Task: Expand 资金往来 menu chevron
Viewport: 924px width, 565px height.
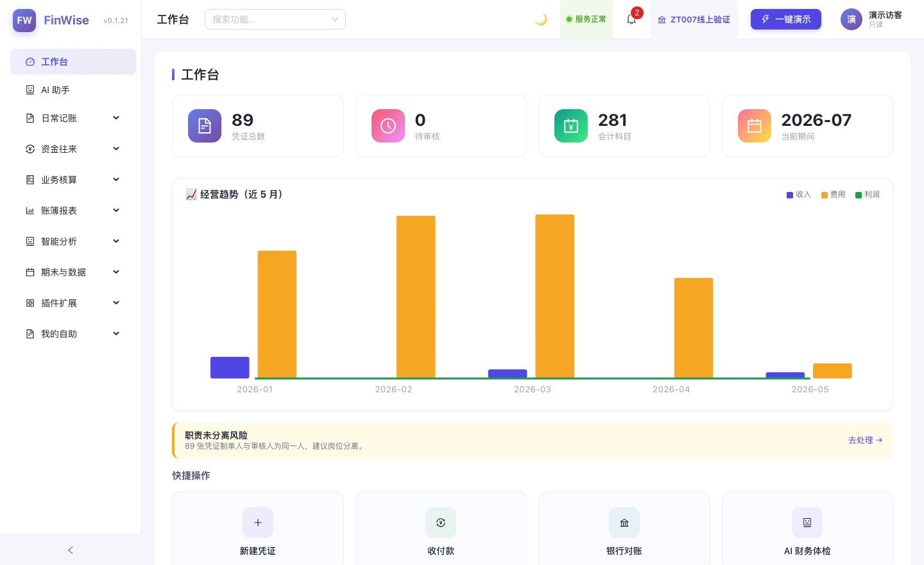Action: point(116,148)
